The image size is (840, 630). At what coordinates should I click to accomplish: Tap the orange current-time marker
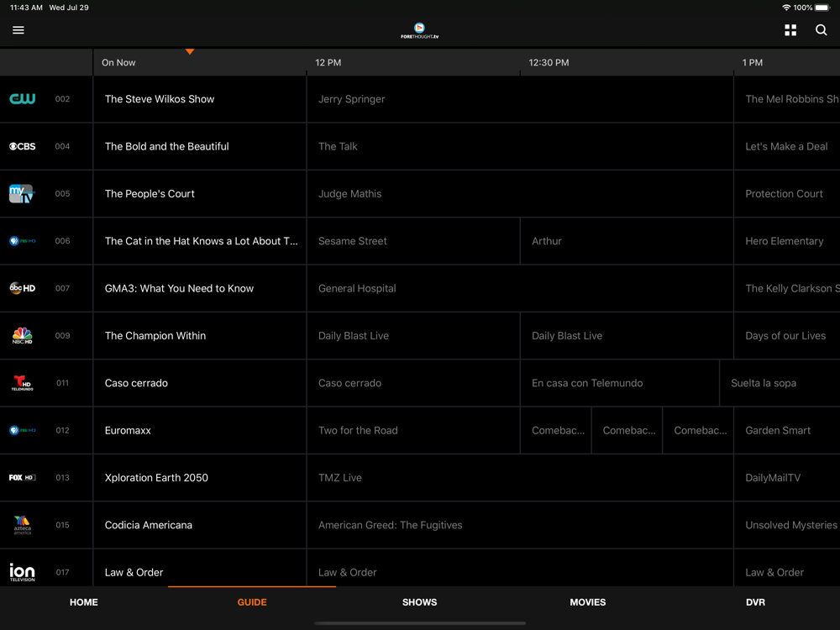pyautogui.click(x=190, y=51)
